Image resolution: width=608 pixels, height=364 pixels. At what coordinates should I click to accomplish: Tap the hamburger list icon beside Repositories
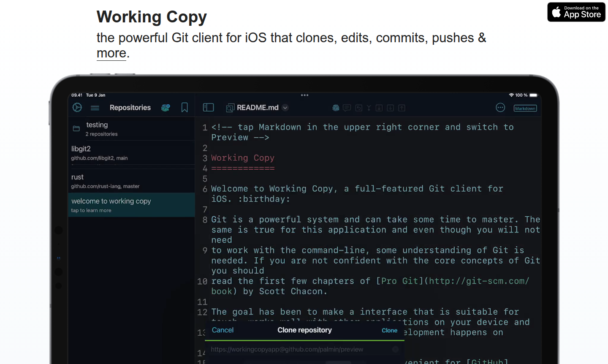95,108
